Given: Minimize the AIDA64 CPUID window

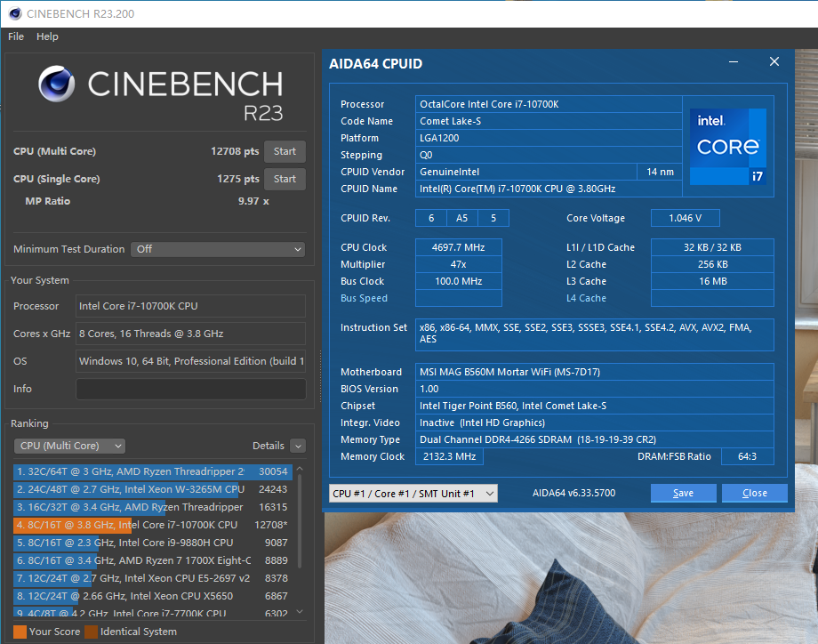Looking at the screenshot, I should 734,62.
